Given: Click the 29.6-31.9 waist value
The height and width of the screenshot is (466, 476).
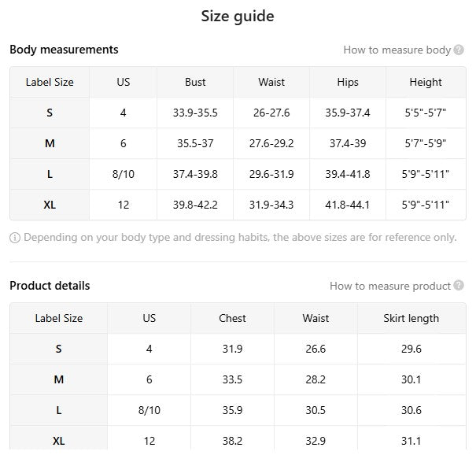Looking at the screenshot, I should 271,174.
